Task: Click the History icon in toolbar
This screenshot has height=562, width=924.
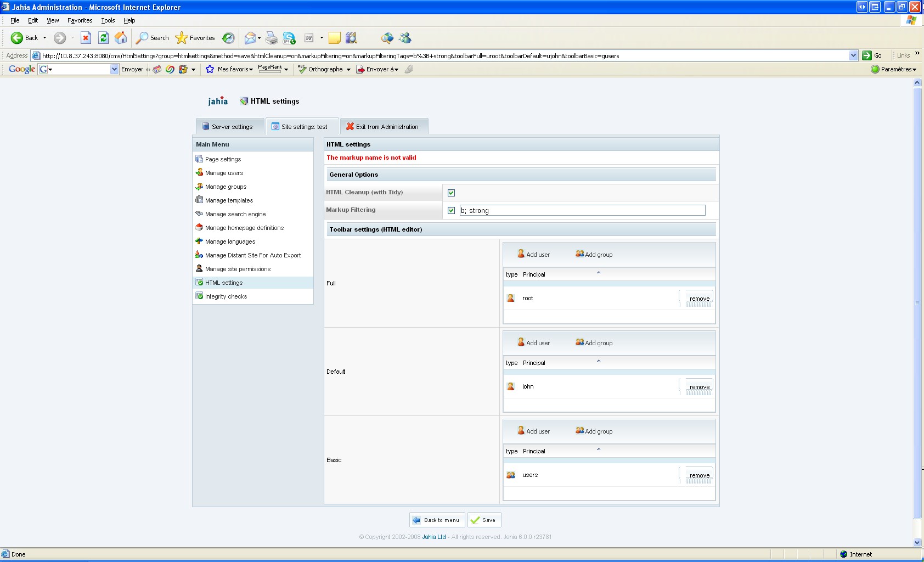Action: (228, 38)
